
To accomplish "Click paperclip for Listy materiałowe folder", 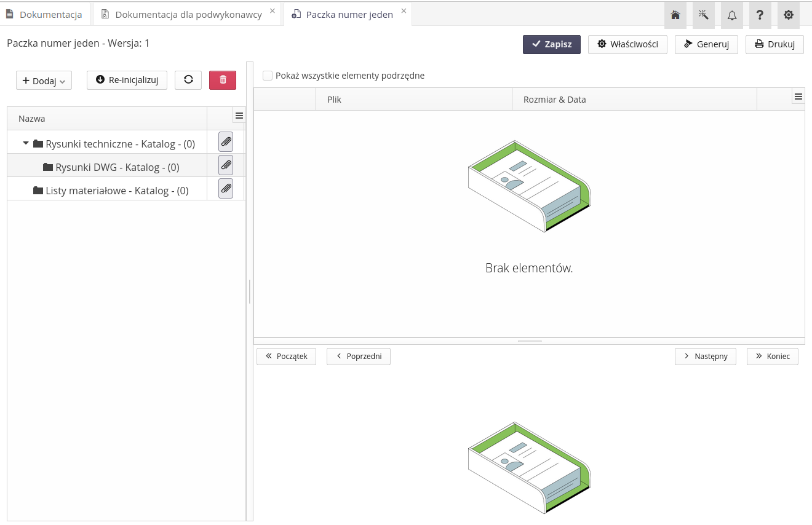I will [x=226, y=189].
